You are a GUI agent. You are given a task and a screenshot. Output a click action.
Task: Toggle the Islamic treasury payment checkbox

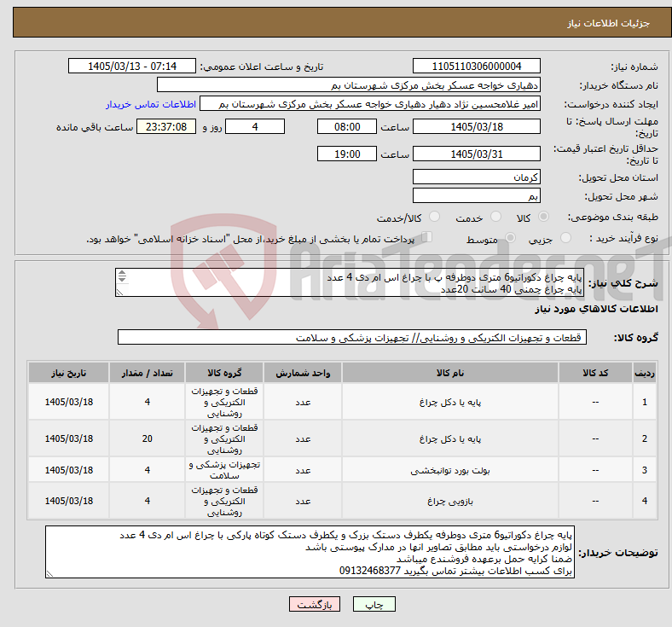(427, 237)
